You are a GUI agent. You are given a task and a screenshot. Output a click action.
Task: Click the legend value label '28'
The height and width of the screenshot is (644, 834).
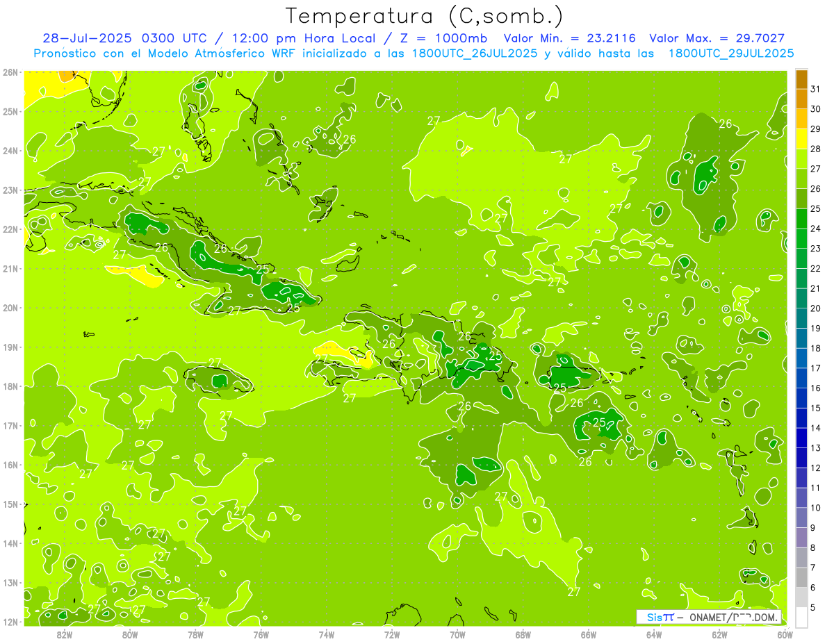816,149
